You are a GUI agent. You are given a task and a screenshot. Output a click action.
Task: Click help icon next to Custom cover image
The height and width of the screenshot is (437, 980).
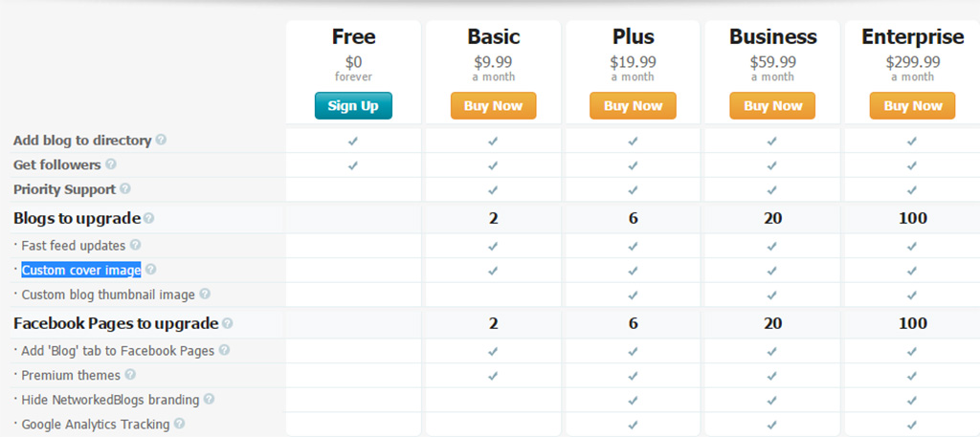click(x=151, y=270)
